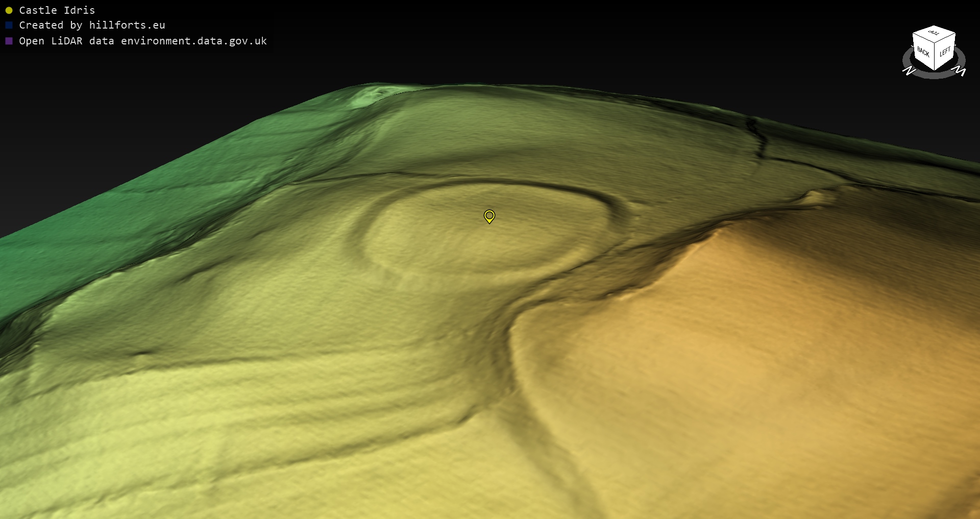Click the yellow location pin on the hillfort
This screenshot has height=519, width=980.
pyautogui.click(x=489, y=216)
